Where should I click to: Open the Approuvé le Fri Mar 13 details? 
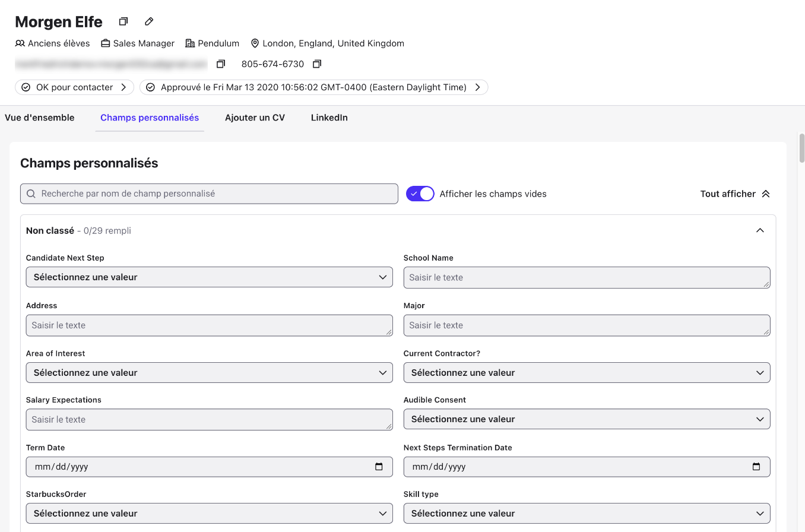pos(314,87)
